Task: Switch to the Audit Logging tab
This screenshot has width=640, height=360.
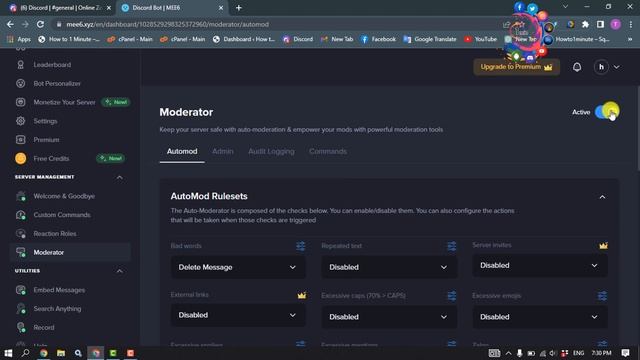Action: coord(271,151)
